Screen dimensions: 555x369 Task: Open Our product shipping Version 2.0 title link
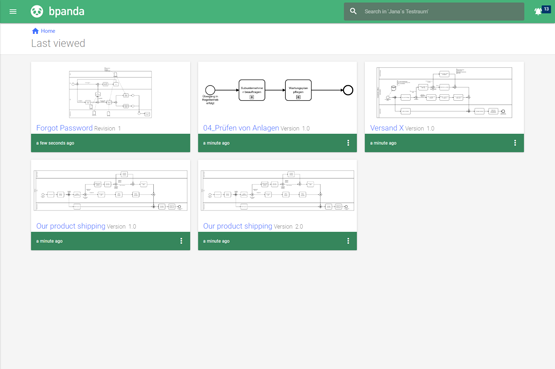(x=238, y=226)
